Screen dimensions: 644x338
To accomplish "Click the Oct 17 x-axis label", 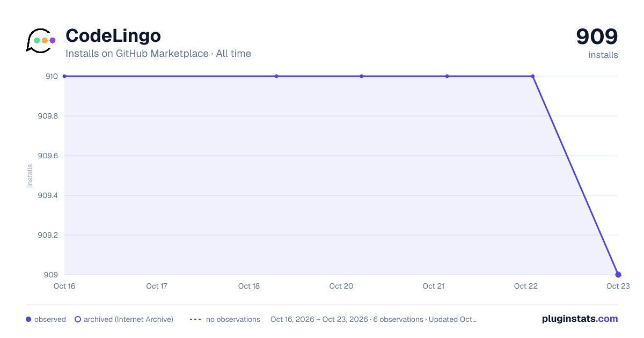I will [x=157, y=286].
